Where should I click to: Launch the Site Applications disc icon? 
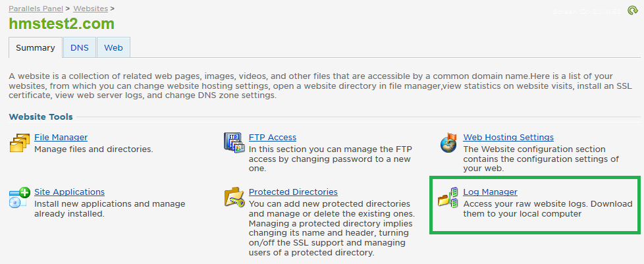click(19, 197)
